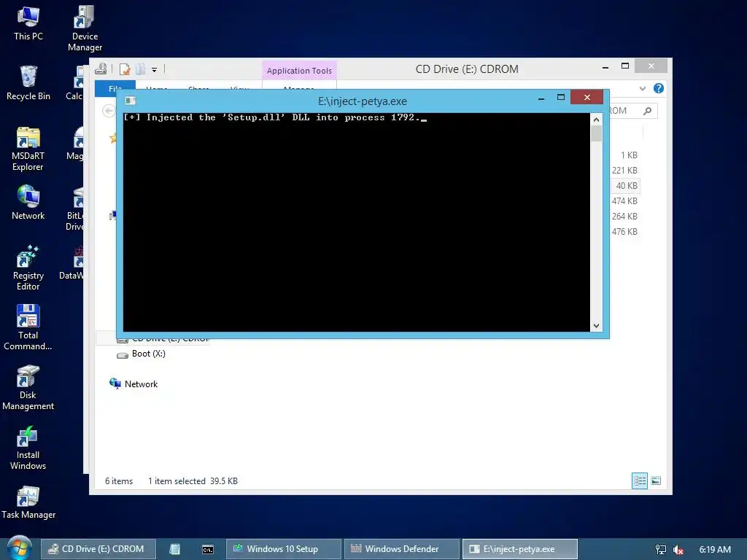Screen dimensions: 747x560
Task: Select the 40 KB file size entry
Action: [627, 186]
